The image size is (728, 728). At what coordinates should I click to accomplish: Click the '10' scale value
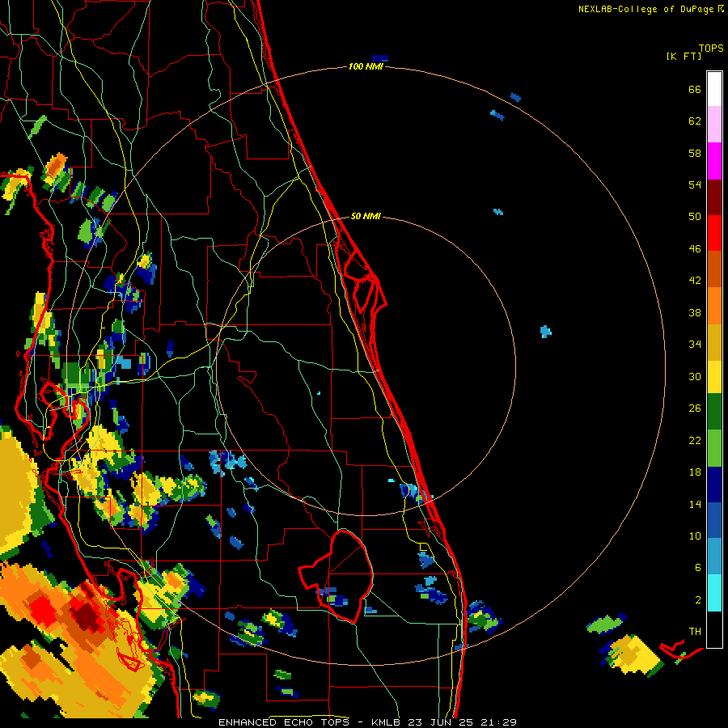pos(695,537)
